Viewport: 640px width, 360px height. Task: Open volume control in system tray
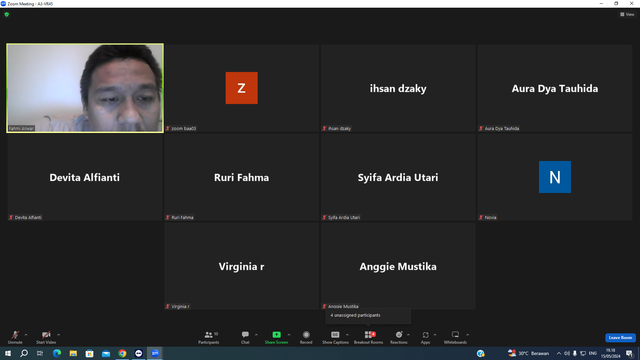567,353
